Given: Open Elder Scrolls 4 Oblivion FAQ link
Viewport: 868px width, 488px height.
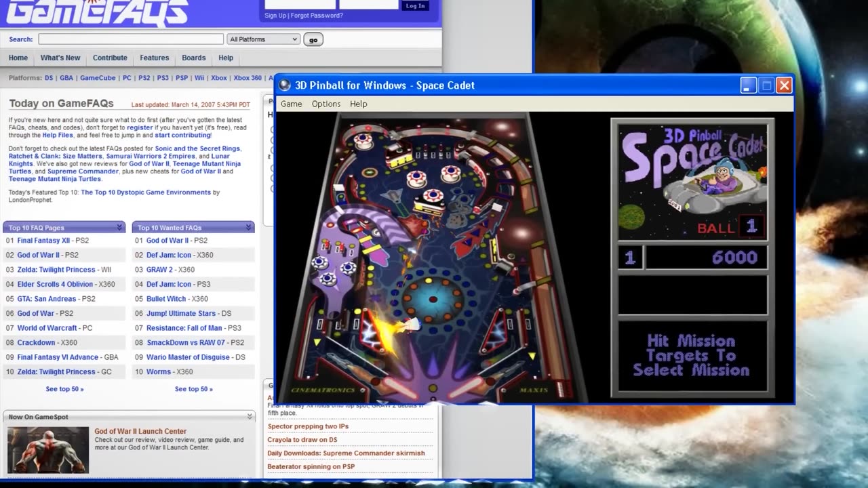Looking at the screenshot, I should coord(55,285).
